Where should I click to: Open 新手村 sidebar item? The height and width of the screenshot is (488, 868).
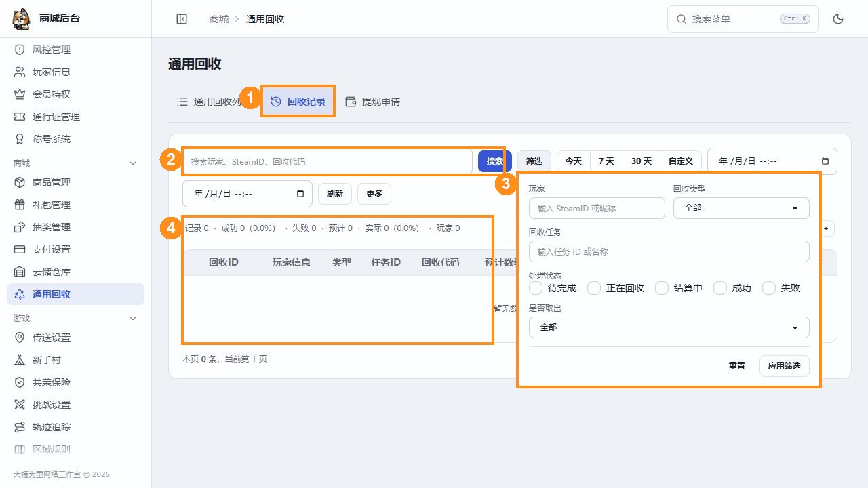pyautogui.click(x=75, y=360)
